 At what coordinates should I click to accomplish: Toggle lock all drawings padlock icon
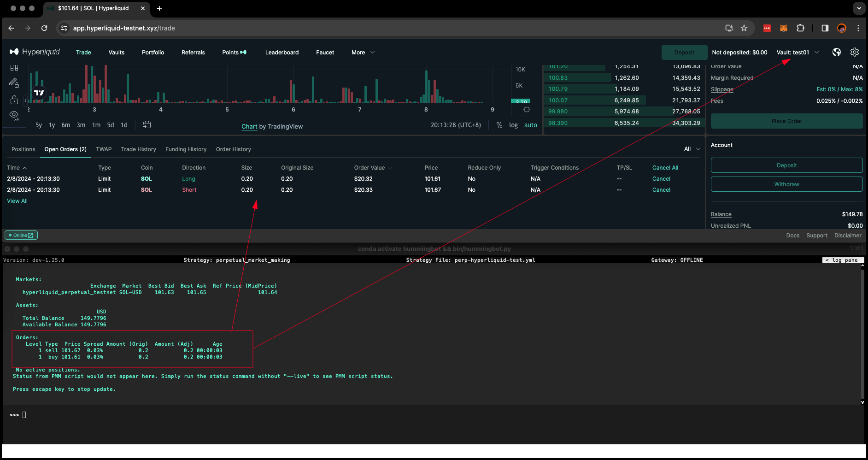[14, 100]
